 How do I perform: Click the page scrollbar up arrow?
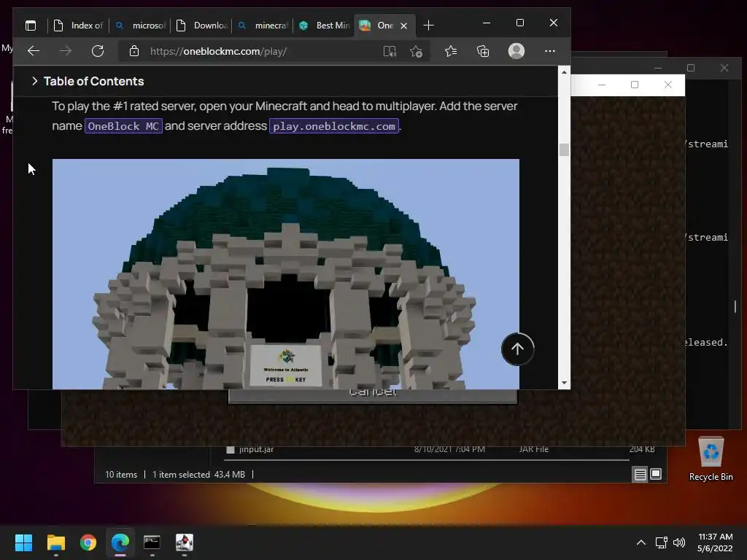pos(564,72)
